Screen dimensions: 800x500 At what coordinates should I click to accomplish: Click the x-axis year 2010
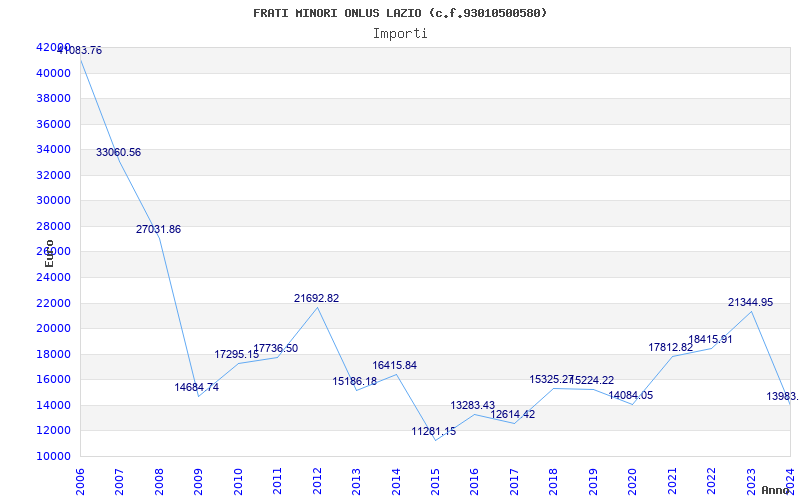click(238, 482)
